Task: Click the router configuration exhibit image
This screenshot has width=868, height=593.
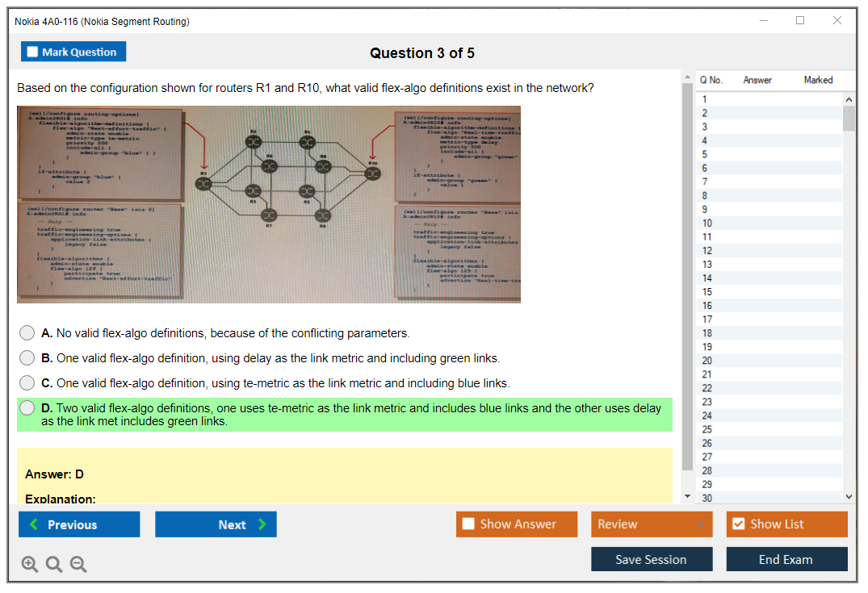Action: point(268,204)
